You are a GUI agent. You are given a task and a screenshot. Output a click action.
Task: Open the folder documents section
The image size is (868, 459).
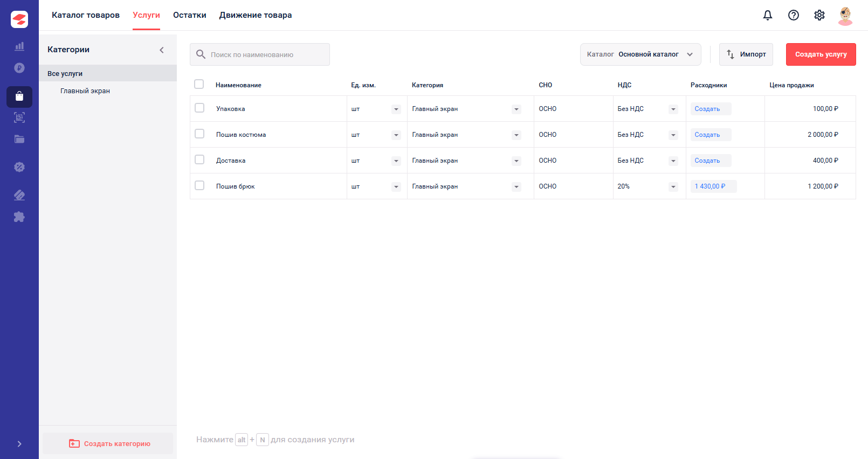click(x=19, y=139)
